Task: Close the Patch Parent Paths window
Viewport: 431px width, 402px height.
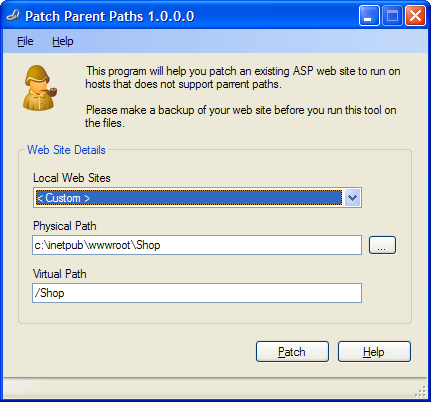Action: (x=415, y=16)
